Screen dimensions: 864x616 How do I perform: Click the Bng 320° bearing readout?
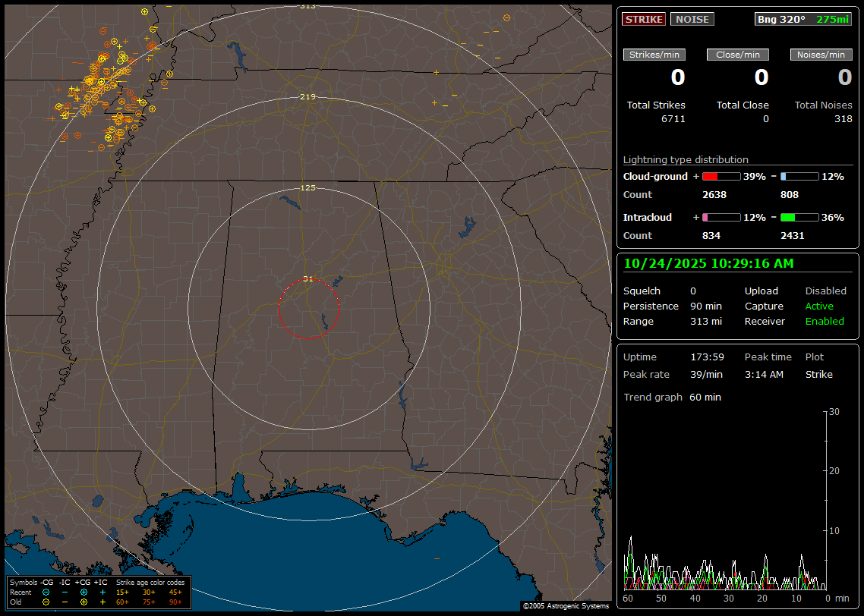click(780, 20)
